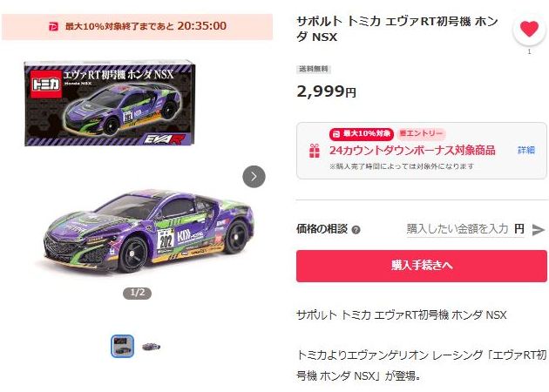Click the countdown timer banner 20:35:00

pos(138,27)
